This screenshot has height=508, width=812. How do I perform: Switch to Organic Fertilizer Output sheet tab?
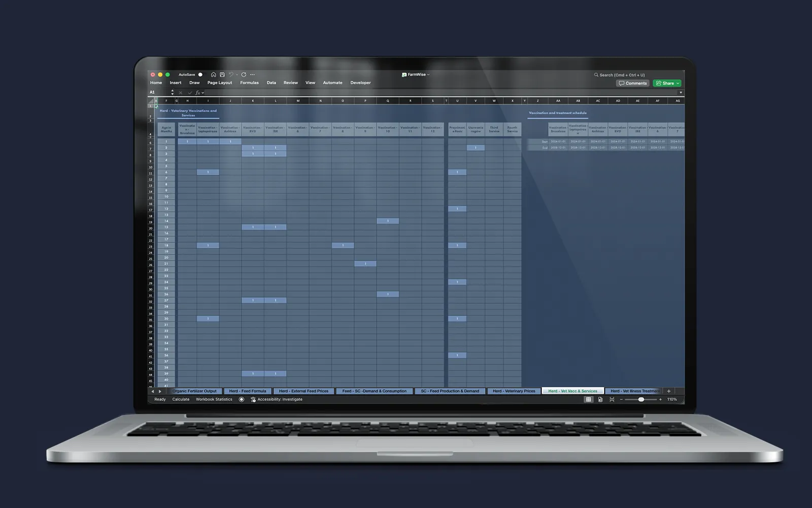coord(194,391)
